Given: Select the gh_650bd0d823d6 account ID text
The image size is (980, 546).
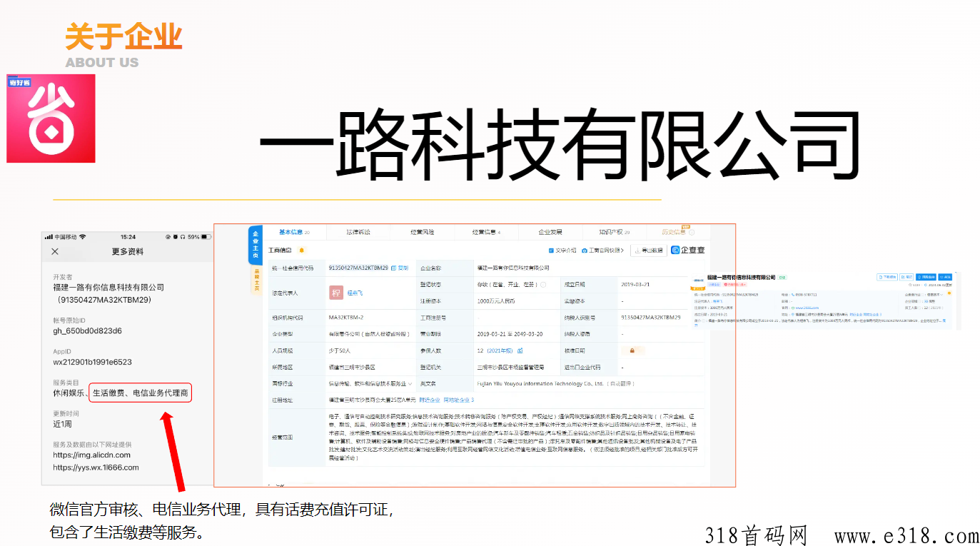Looking at the screenshot, I should (x=87, y=331).
